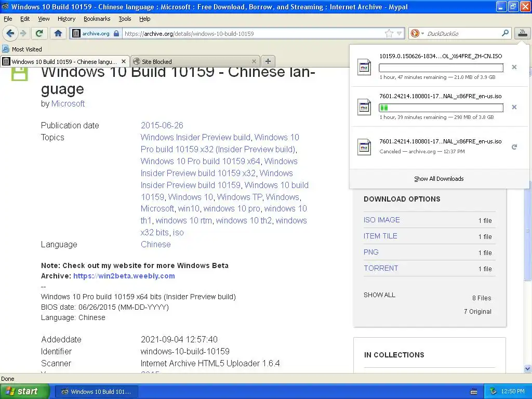Click the ITEM TILE download link
This screenshot has height=399, width=532.
380,236
